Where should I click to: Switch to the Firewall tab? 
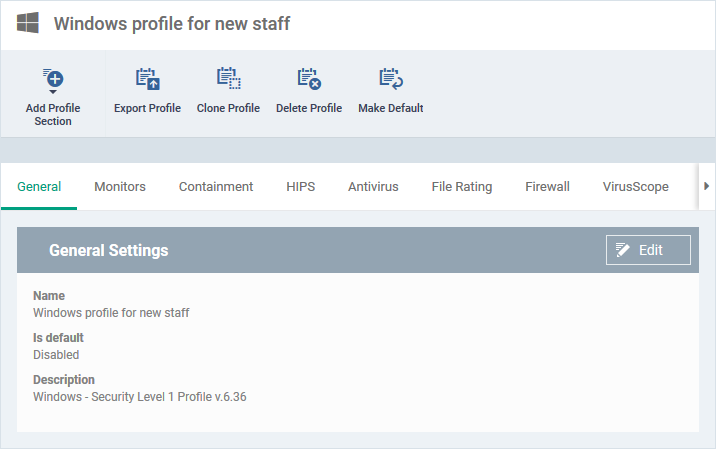[547, 186]
